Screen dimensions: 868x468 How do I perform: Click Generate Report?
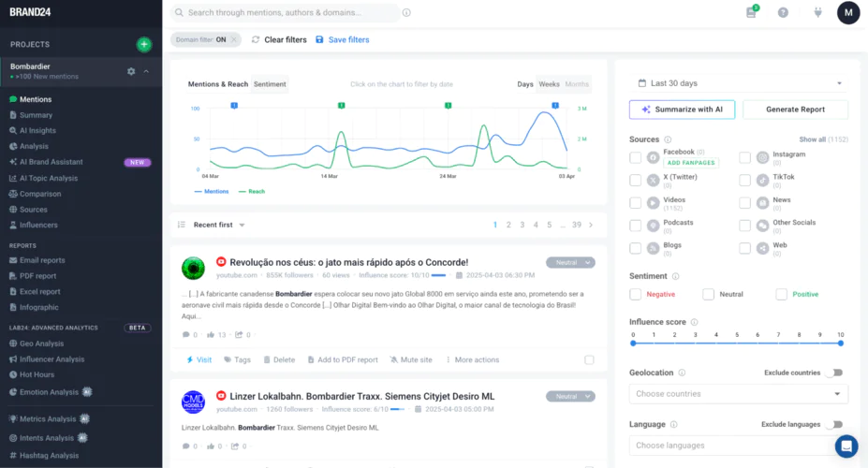tap(795, 110)
